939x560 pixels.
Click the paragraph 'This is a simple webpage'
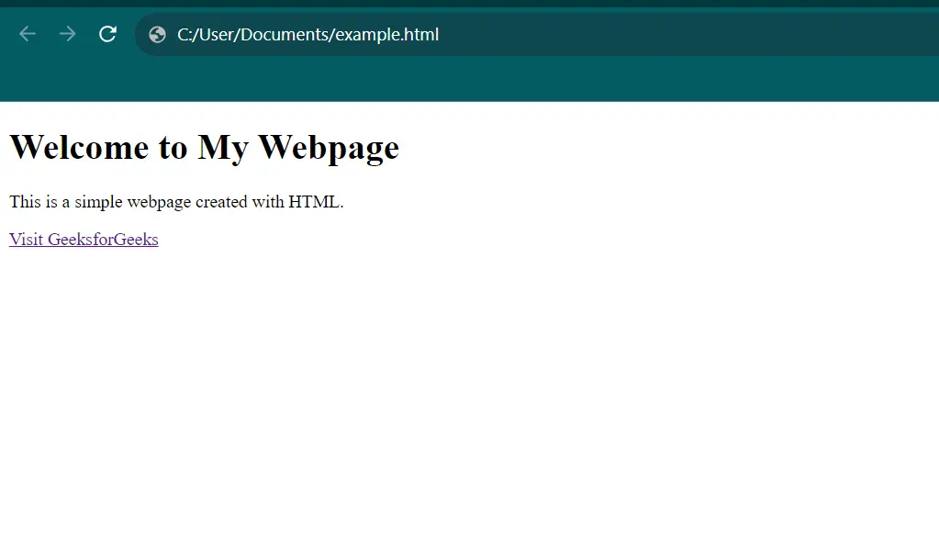click(x=176, y=202)
